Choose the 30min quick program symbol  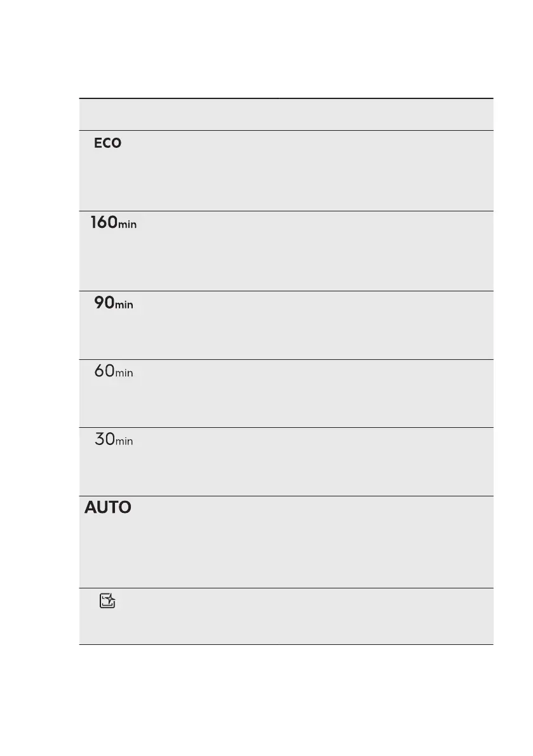[114, 439]
